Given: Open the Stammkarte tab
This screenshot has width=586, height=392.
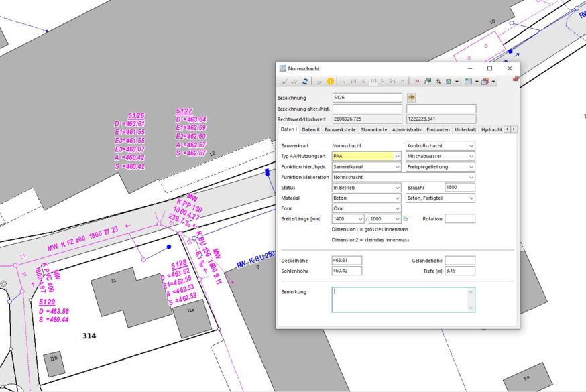Looking at the screenshot, I should 373,129.
